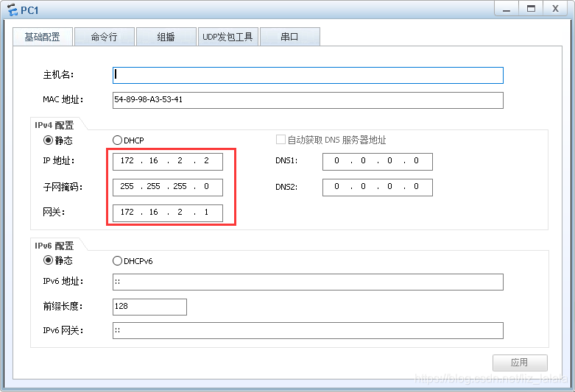575x392 pixels.
Task: Click the IPv6 配置 group title
Action: point(54,246)
